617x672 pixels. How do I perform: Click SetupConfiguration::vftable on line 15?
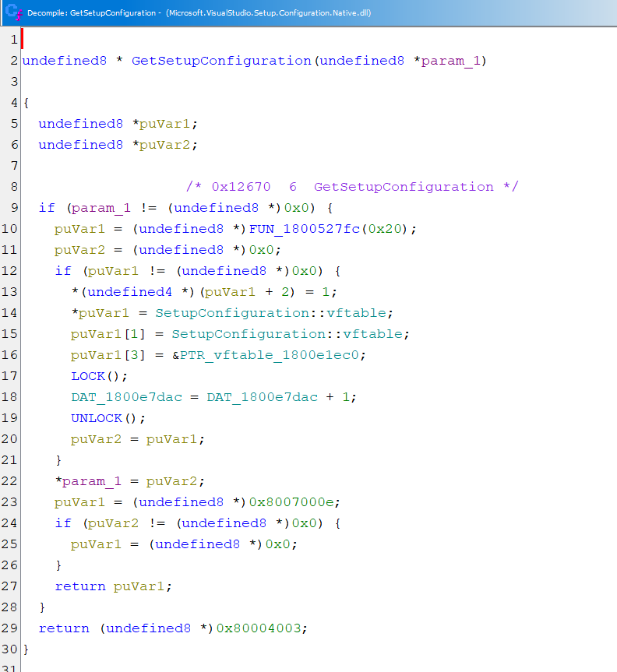tap(287, 334)
